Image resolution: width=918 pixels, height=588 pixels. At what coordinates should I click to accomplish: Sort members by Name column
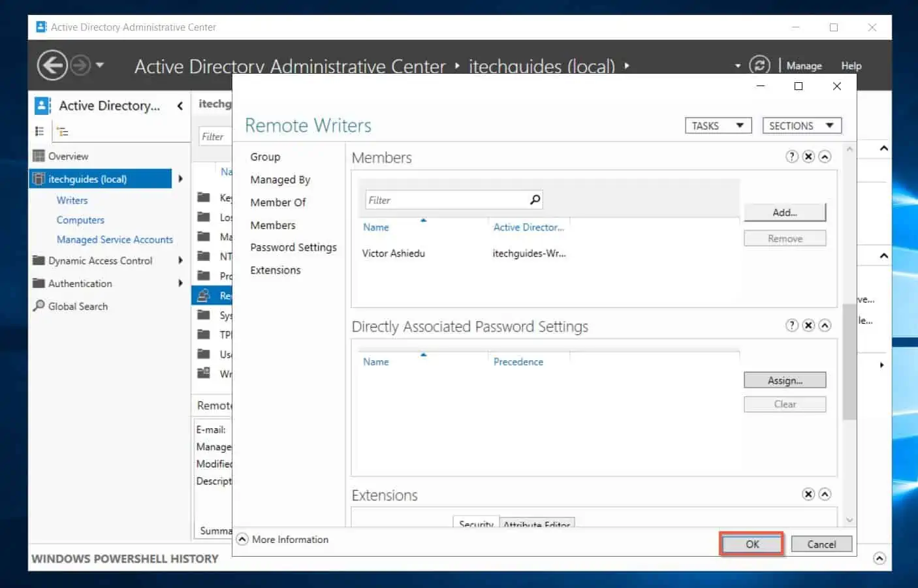pyautogui.click(x=376, y=227)
